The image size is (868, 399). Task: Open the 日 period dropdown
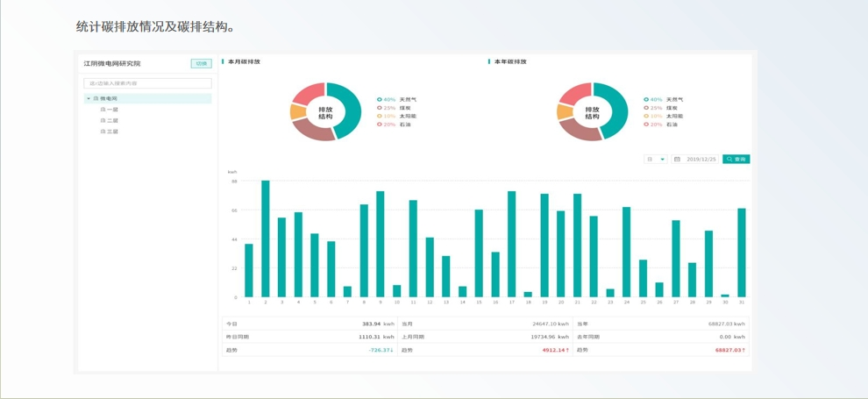656,160
